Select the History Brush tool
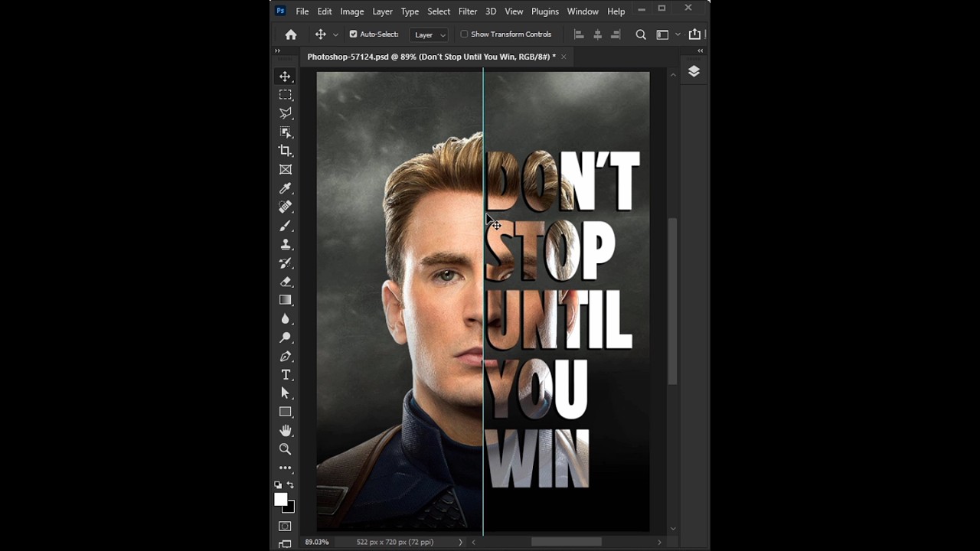Viewport: 980px width, 551px height. [285, 262]
